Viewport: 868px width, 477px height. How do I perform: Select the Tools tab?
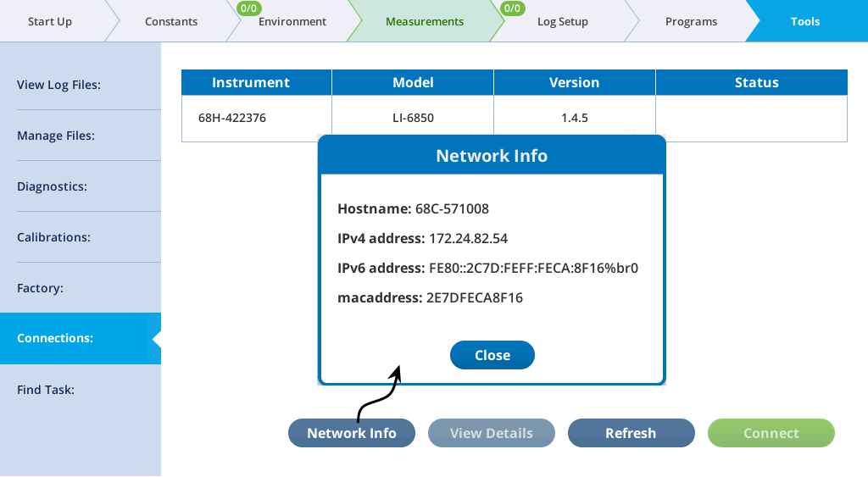(805, 21)
